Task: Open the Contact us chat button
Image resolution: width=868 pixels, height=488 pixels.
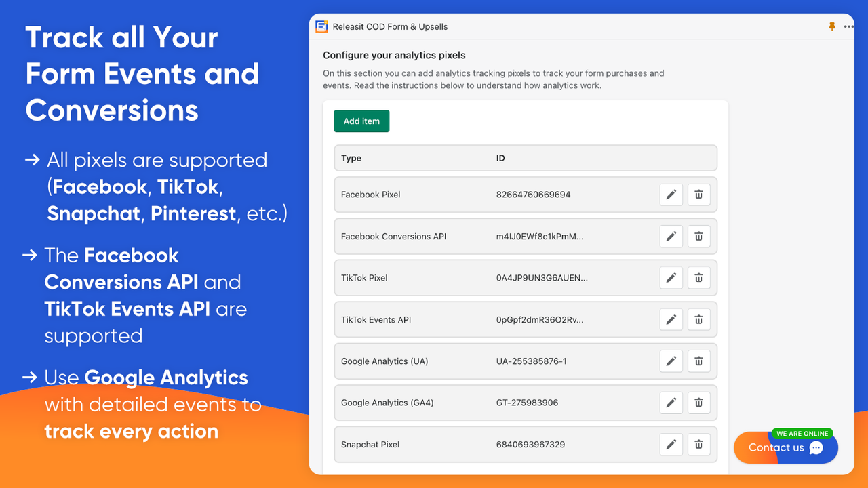Action: [786, 448]
